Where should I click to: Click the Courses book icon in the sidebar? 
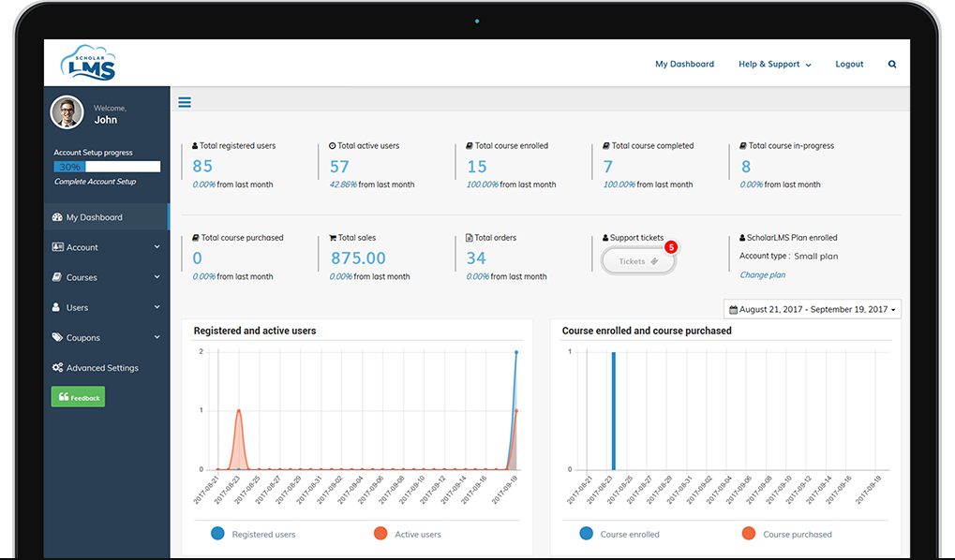[57, 277]
